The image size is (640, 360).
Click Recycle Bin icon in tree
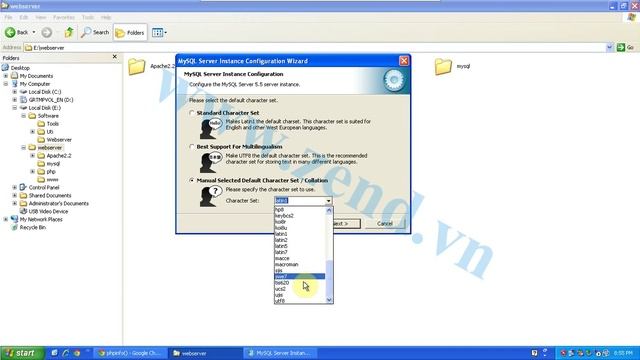point(14,227)
